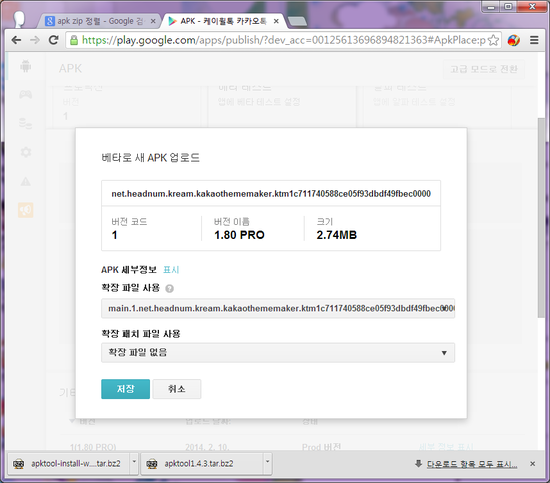Open the Chrome hamburger menu
The image size is (550, 483).
coord(534,40)
